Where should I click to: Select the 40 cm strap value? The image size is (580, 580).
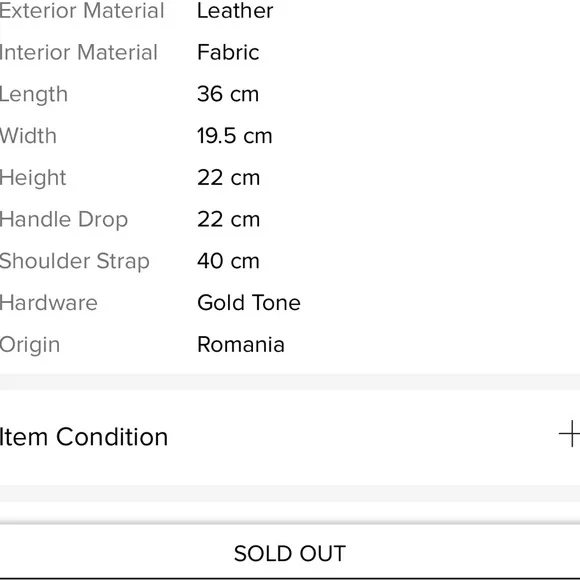coord(228,261)
